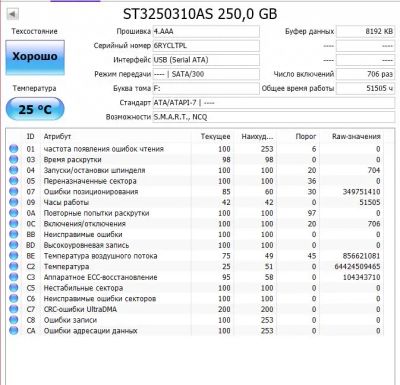Select blue status icon for attribute BE
The height and width of the screenshot is (385, 400).
(x=14, y=256)
